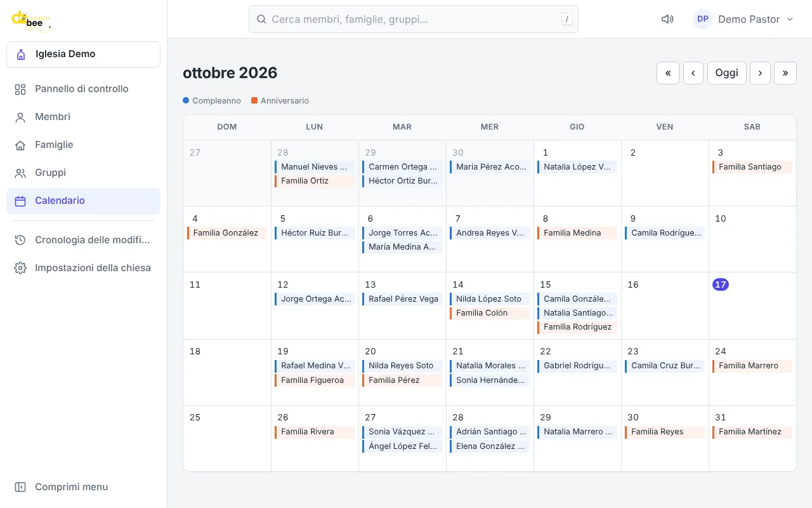The width and height of the screenshot is (812, 508).
Task: Open Gabriel Rodrígu... event
Action: point(577,366)
